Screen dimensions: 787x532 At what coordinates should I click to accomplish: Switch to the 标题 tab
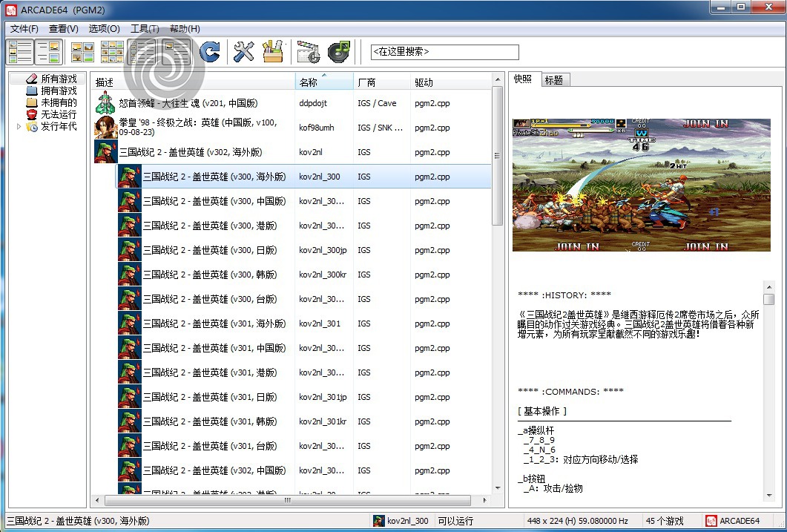[553, 80]
